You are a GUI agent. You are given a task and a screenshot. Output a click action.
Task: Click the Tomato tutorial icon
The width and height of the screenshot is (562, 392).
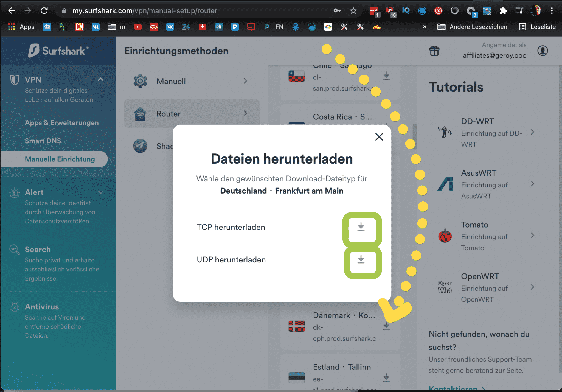click(445, 236)
